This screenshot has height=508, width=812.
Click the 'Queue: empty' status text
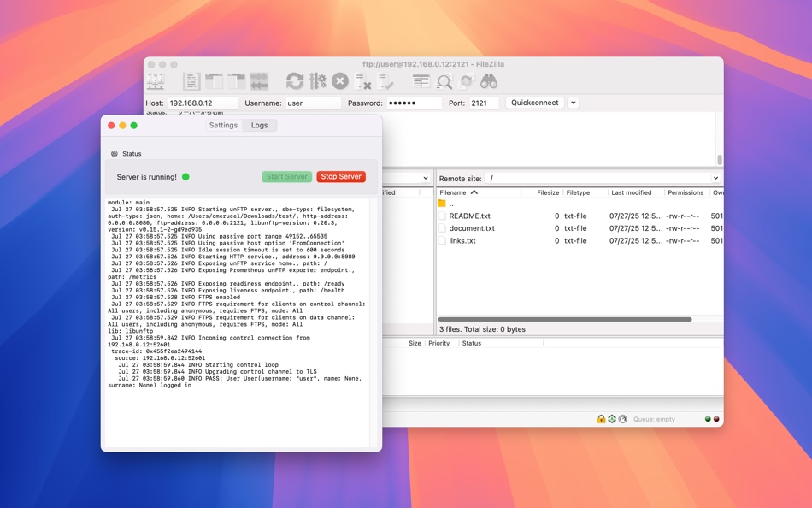[654, 419]
